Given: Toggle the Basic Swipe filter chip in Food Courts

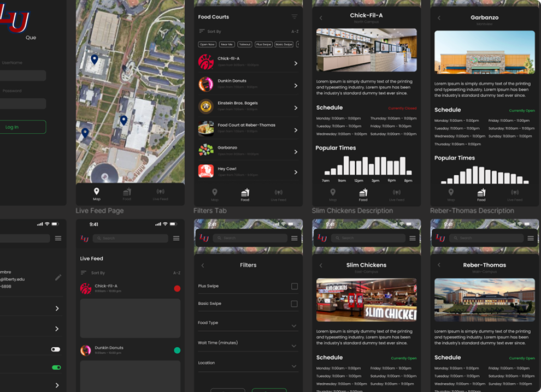Looking at the screenshot, I should 284,44.
